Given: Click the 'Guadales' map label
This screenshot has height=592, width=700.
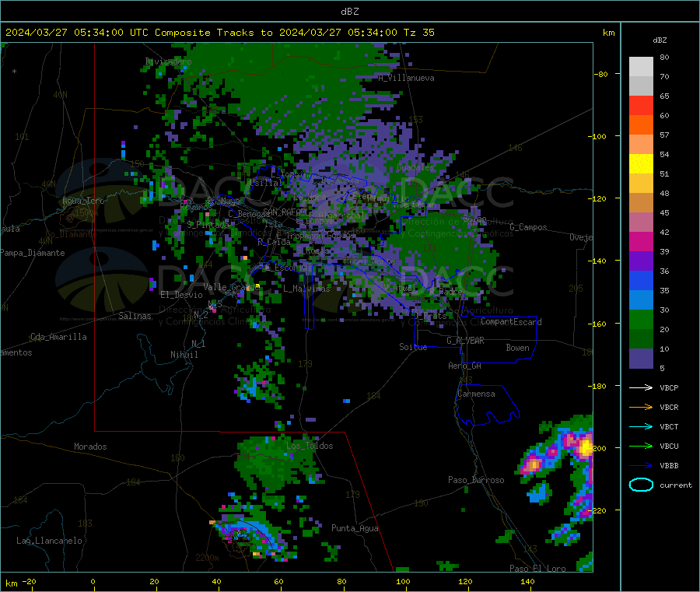Looking at the screenshot, I should click(415, 167).
